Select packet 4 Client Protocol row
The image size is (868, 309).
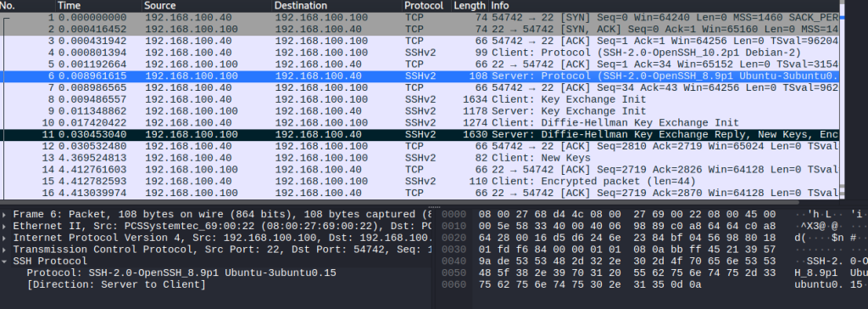pos(420,53)
